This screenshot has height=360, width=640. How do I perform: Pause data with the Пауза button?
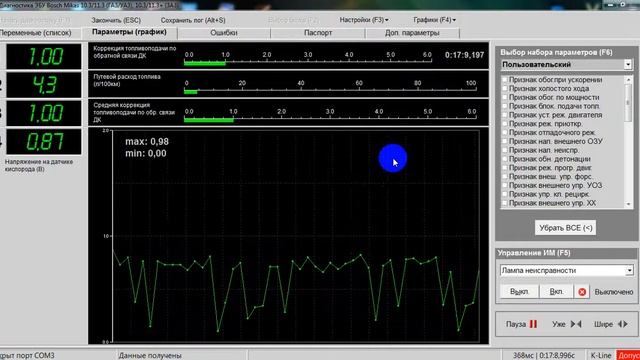pyautogui.click(x=521, y=324)
